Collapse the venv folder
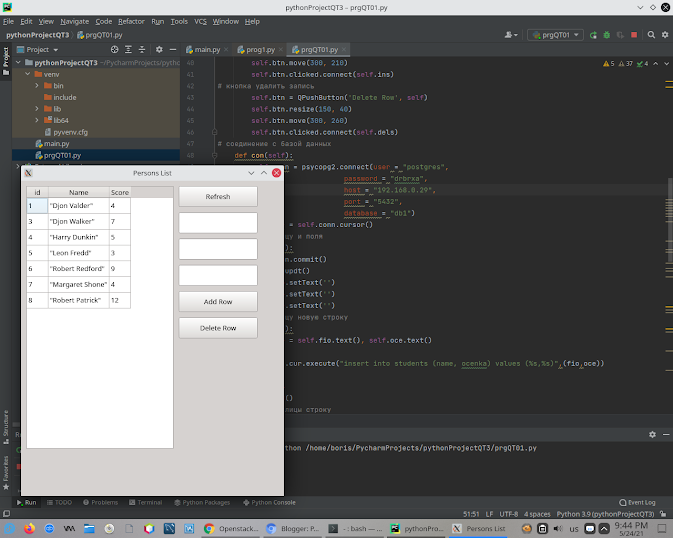673x538 pixels. [x=28, y=74]
